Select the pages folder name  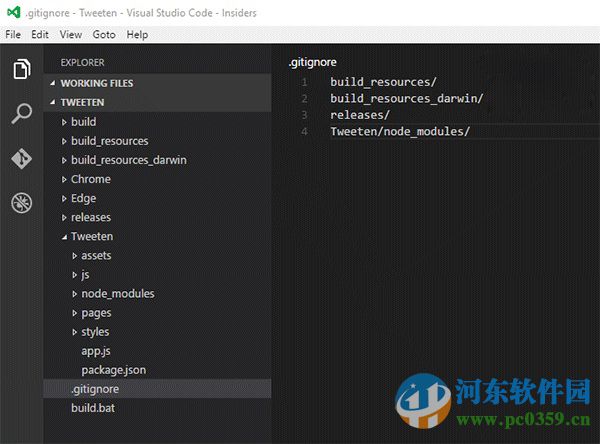tap(96, 313)
